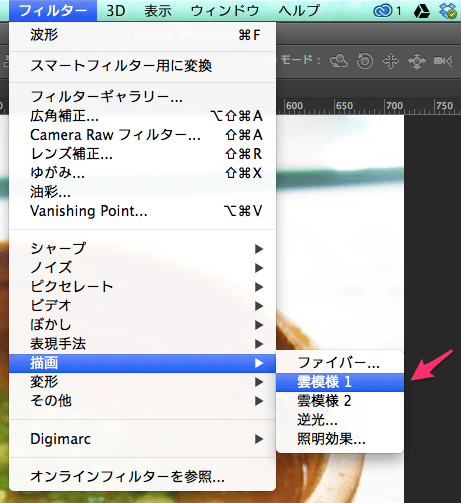Image resolution: width=461 pixels, height=503 pixels.
Task: Select the 3D video camera icon
Action: tap(443, 61)
